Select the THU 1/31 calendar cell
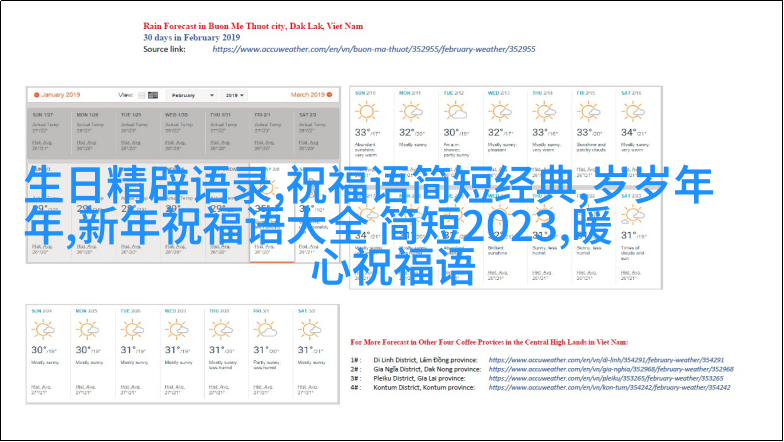 (x=227, y=134)
